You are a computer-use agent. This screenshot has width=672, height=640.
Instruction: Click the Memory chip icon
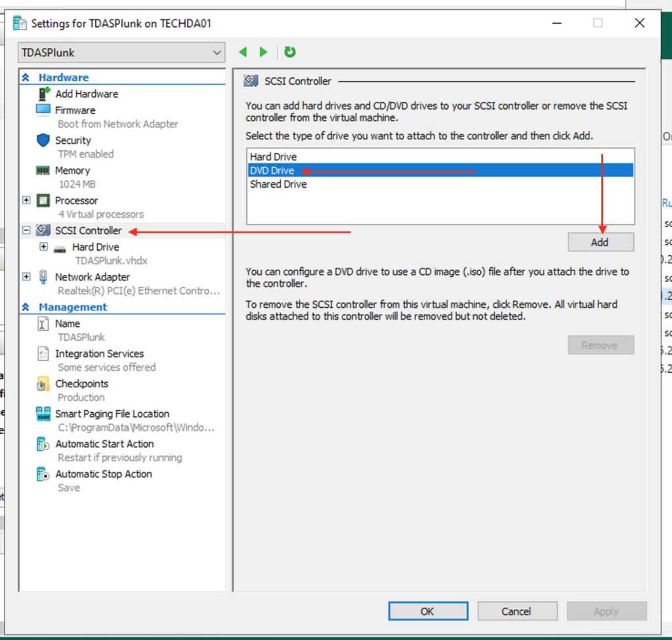(43, 170)
